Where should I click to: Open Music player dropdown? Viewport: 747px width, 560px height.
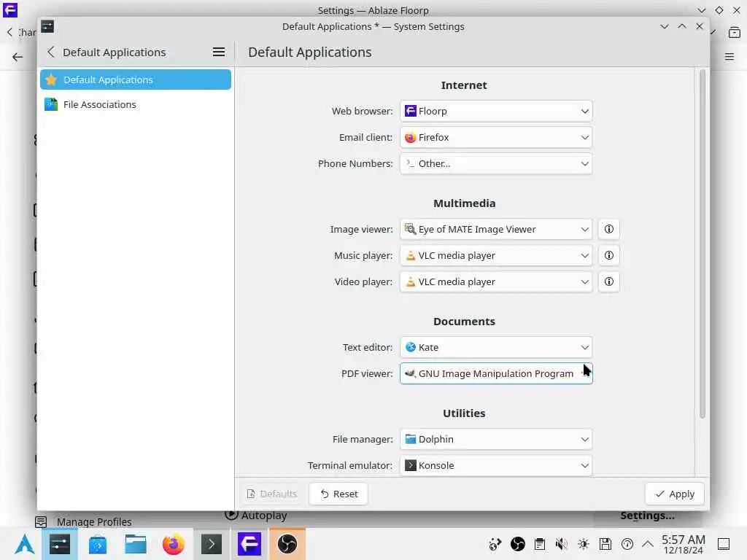point(496,255)
